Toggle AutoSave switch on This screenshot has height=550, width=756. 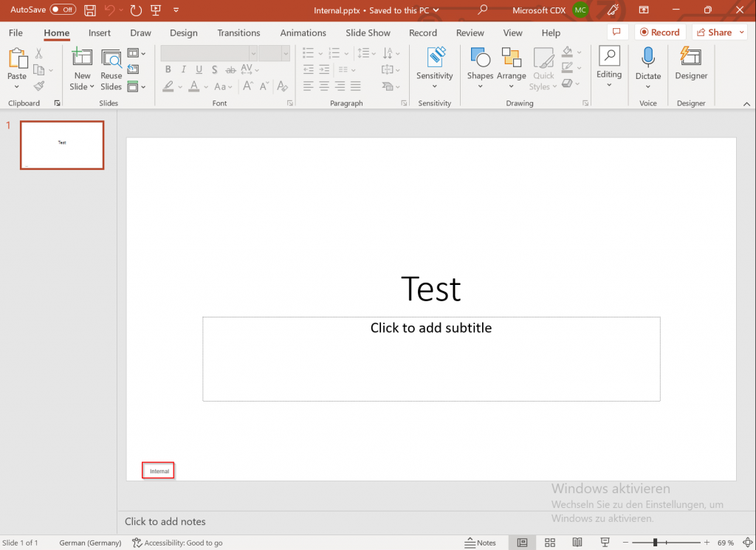point(63,10)
